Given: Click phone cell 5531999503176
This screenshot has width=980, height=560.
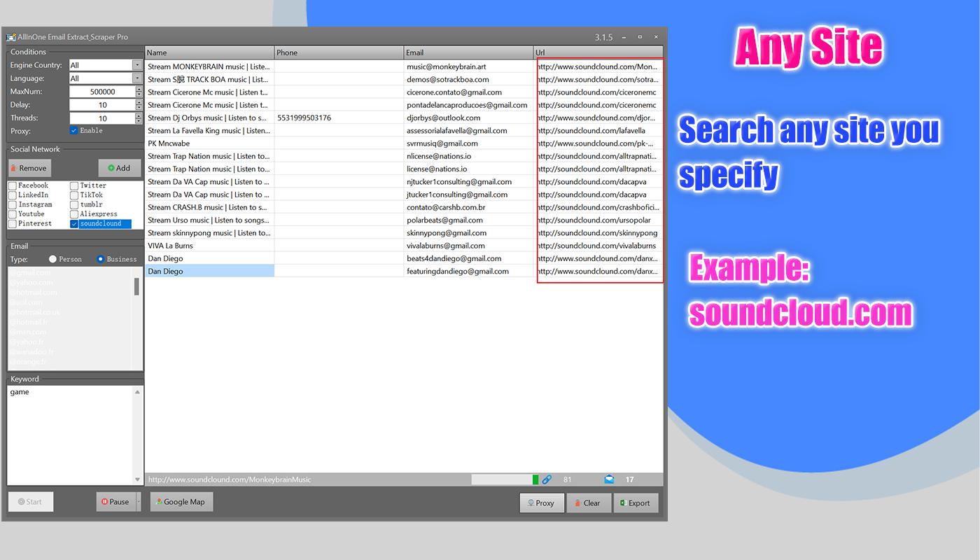Looking at the screenshot, I should (x=339, y=118).
